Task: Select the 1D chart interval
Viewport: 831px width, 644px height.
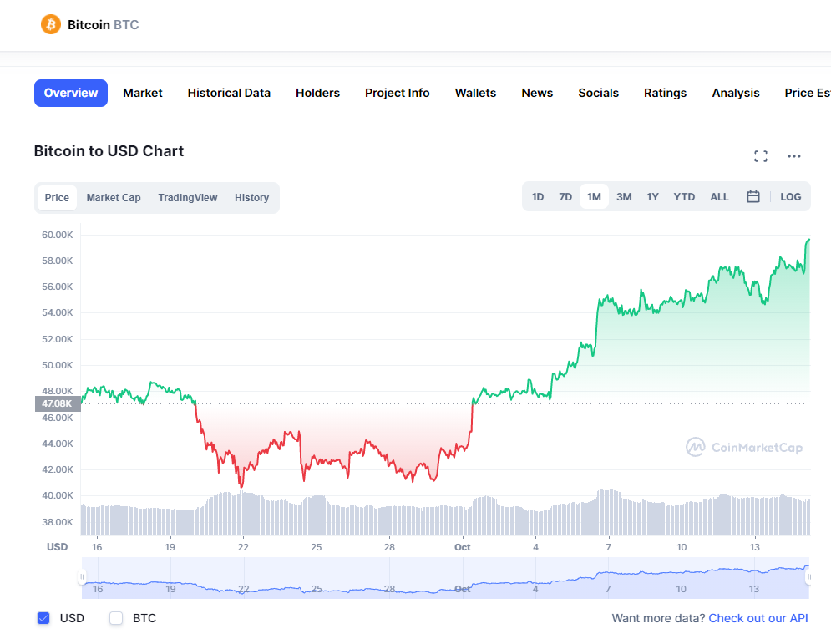Action: pos(537,196)
